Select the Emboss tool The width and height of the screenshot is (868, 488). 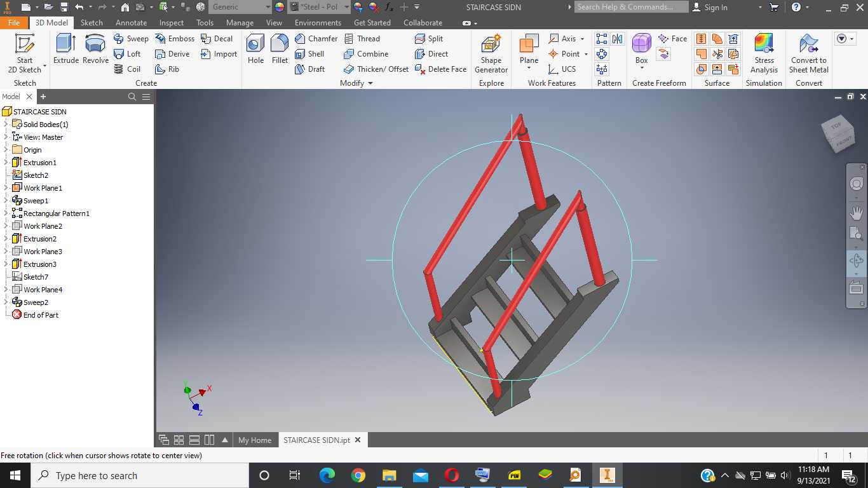tap(174, 39)
